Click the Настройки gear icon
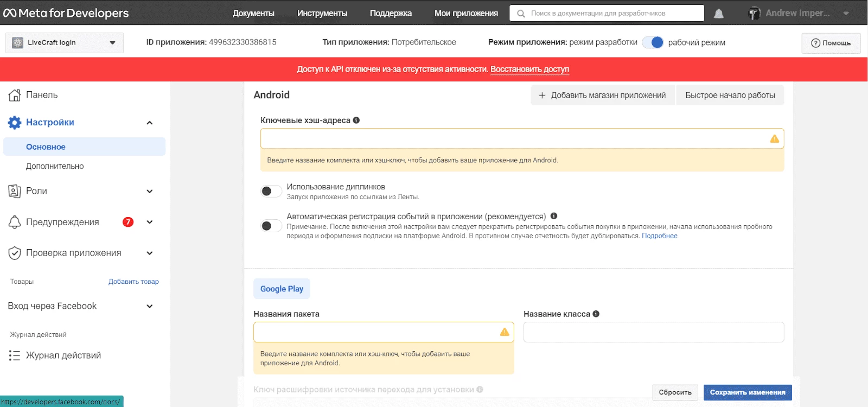The image size is (868, 407). (x=15, y=123)
